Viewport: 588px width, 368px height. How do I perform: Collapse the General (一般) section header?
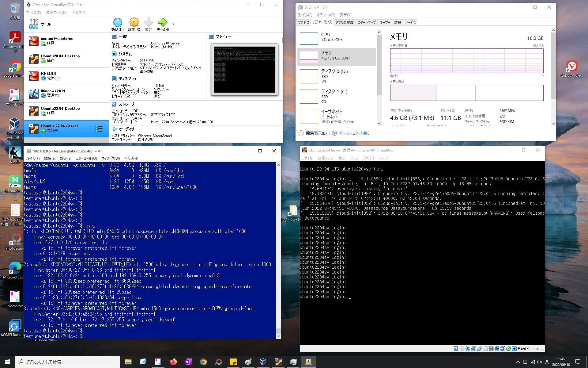pos(123,36)
